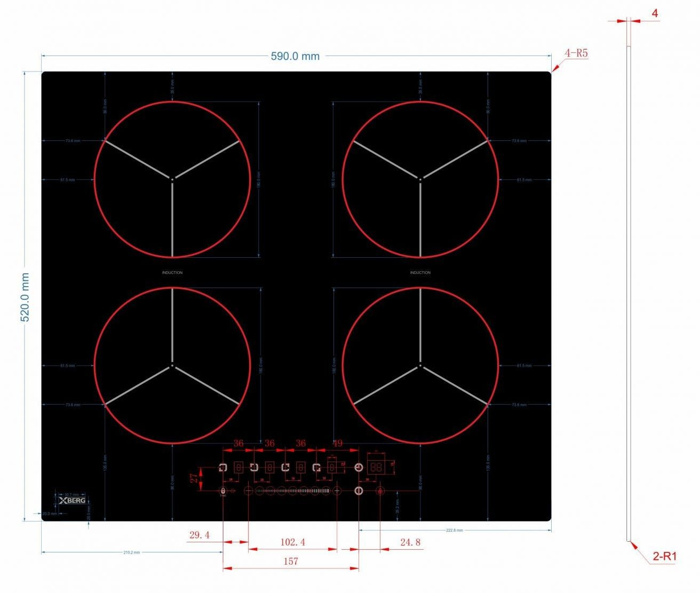Click the 520.0 mm height dimension label
700x593 pixels.
pyautogui.click(x=25, y=297)
